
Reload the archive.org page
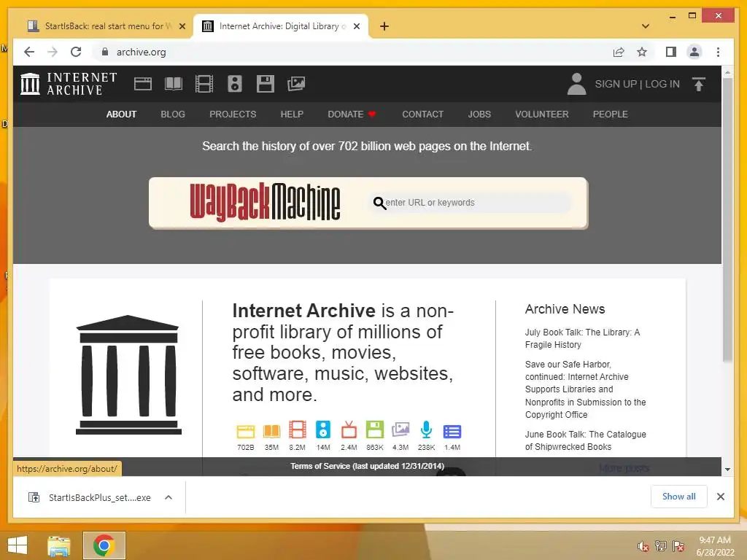(76, 52)
